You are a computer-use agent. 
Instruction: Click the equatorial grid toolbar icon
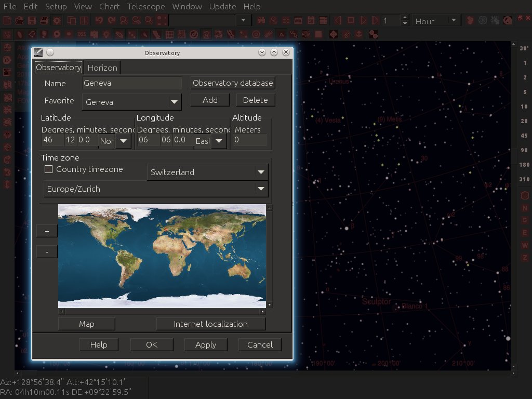[169, 34]
